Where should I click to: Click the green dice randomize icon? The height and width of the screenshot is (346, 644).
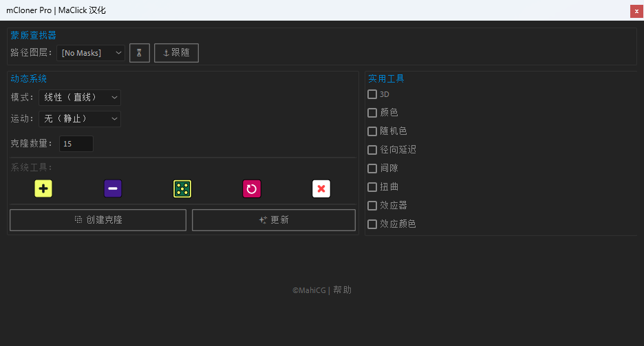pyautogui.click(x=182, y=188)
